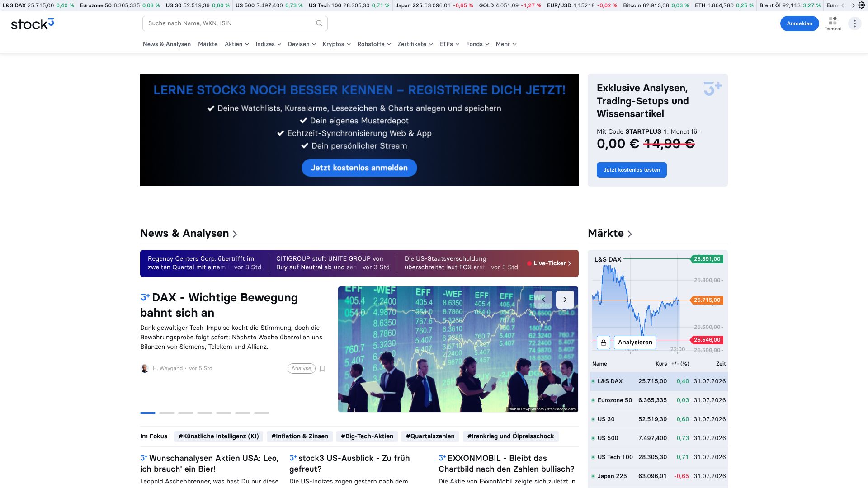
Task: Expand the Kryptos dropdown menu
Action: tap(337, 44)
